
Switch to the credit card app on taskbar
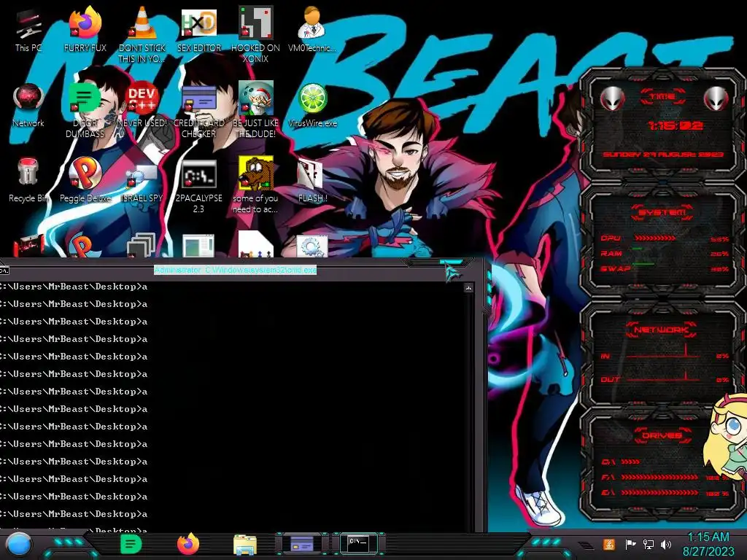pyautogui.click(x=302, y=544)
